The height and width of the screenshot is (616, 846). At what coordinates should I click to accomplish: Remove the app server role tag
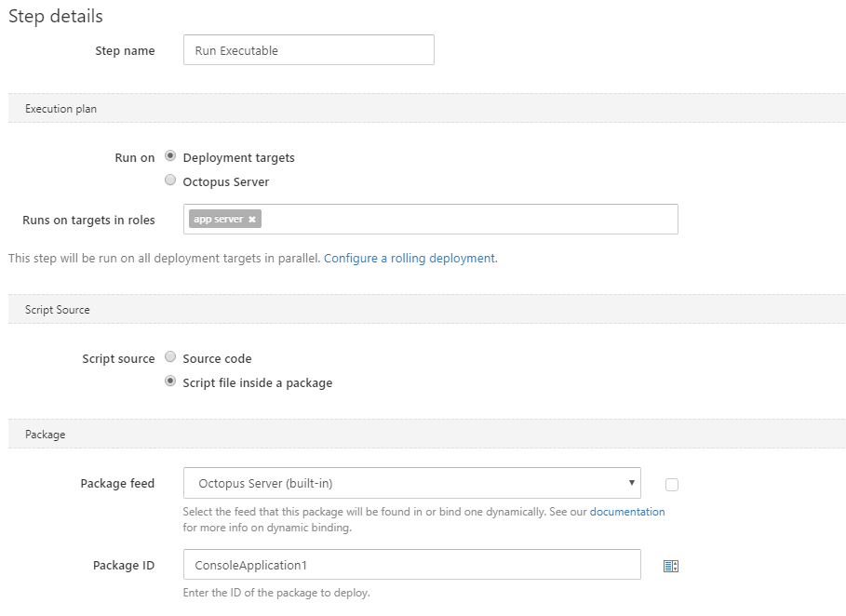pyautogui.click(x=252, y=220)
